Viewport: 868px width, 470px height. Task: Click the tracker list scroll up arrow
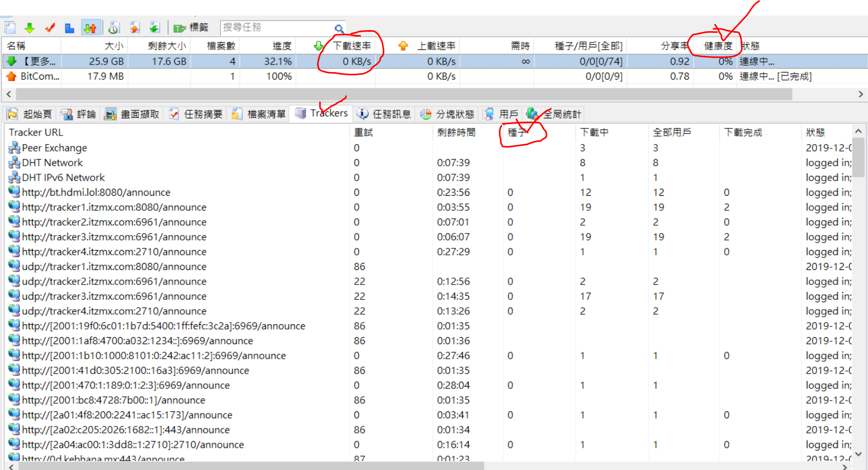858,131
